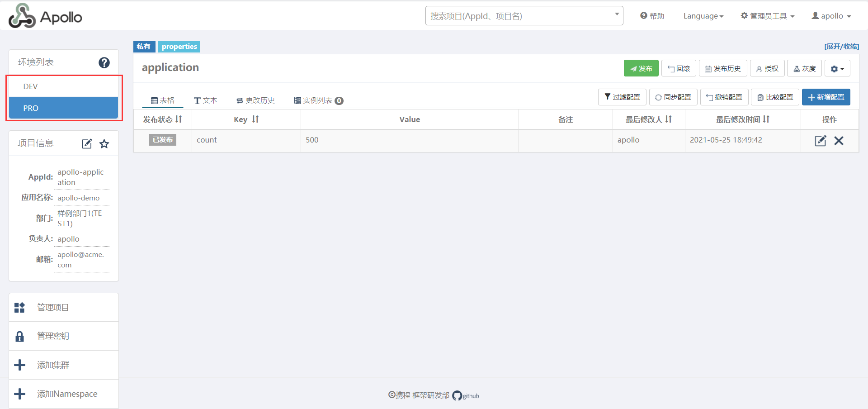The width and height of the screenshot is (868, 409).
Task: Click the 回滚 rollback button
Action: click(679, 69)
